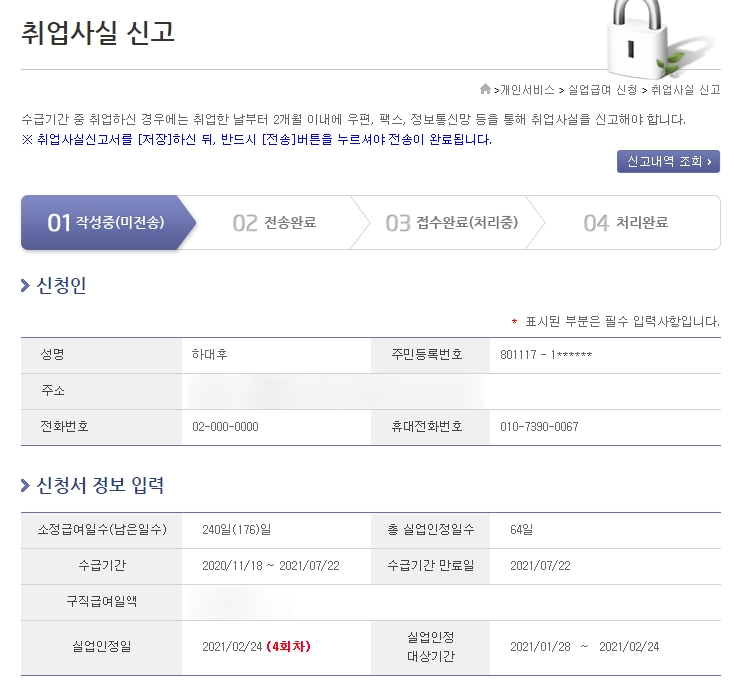This screenshot has width=734, height=683.
Task: Click the 수급기간 만료일 label
Action: click(x=431, y=565)
